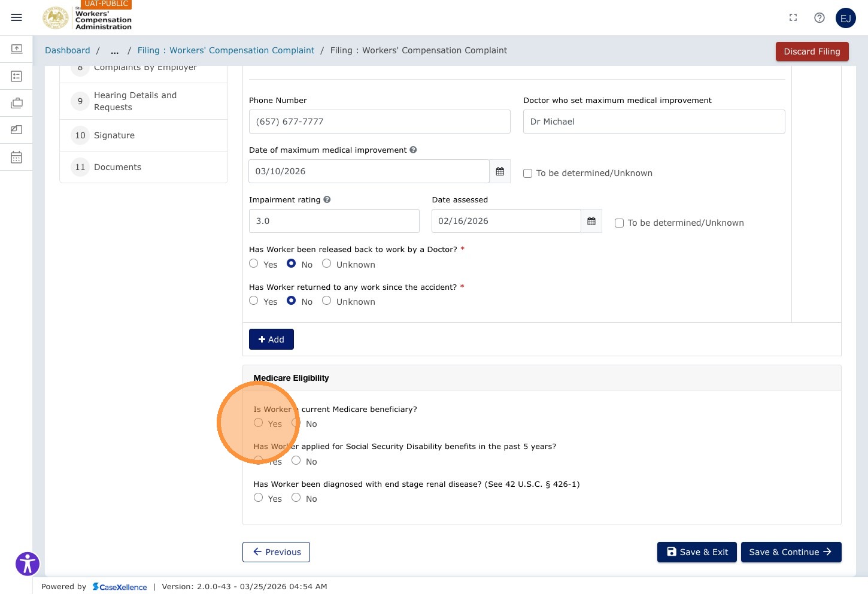Check To be determined/Unknown for improvement date

point(527,173)
